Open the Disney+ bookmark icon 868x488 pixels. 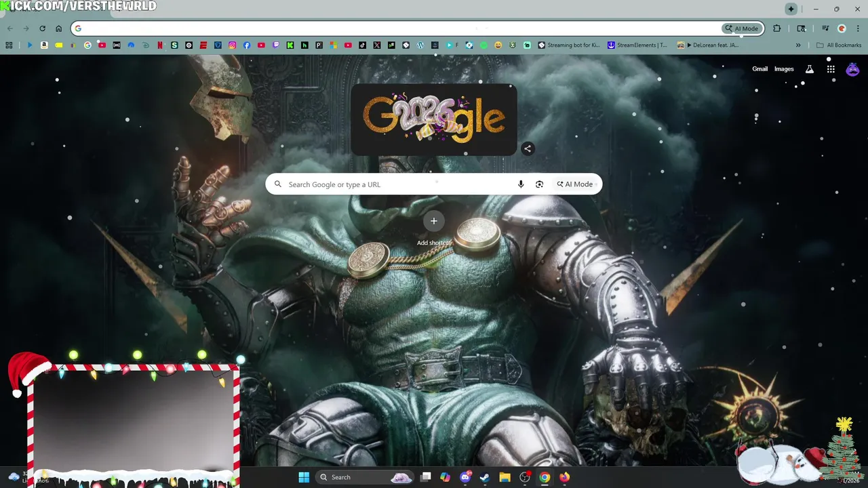click(x=145, y=45)
